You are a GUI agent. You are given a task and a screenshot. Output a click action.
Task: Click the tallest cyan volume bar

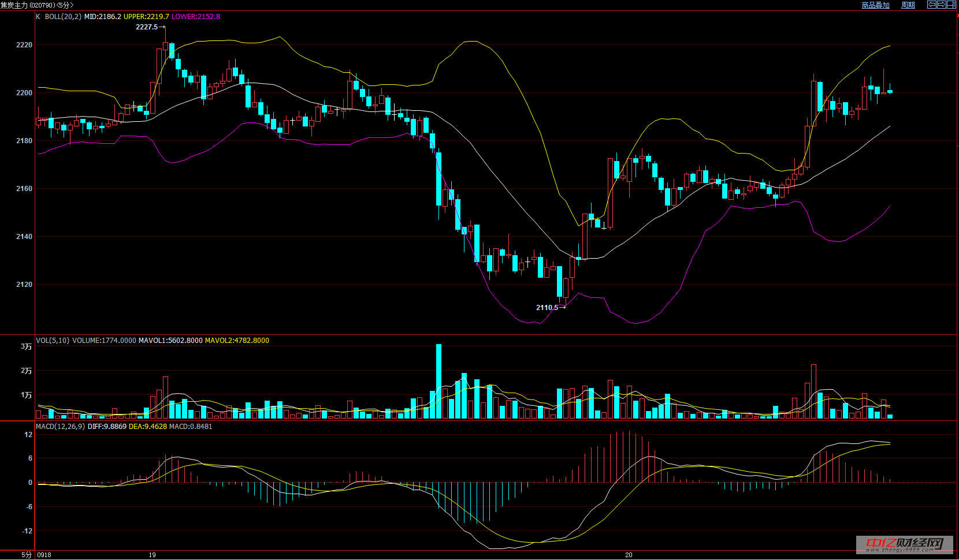[438, 381]
